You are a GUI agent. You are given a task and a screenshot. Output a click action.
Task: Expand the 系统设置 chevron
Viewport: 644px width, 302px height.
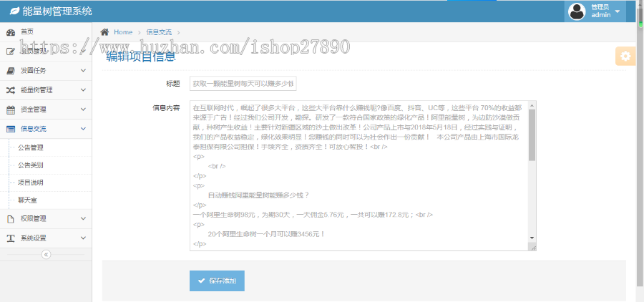84,238
